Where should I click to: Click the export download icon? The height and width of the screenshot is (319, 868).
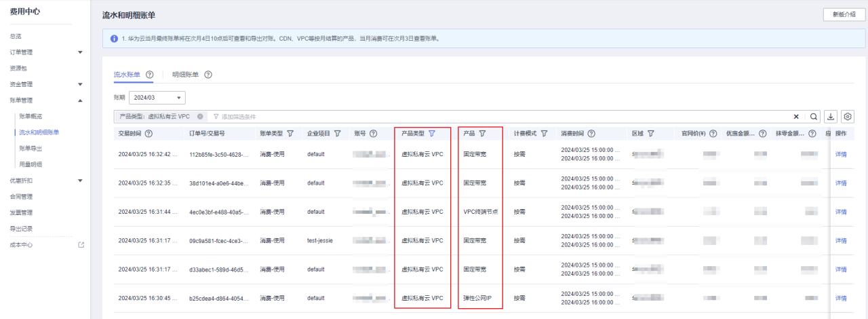[831, 116]
